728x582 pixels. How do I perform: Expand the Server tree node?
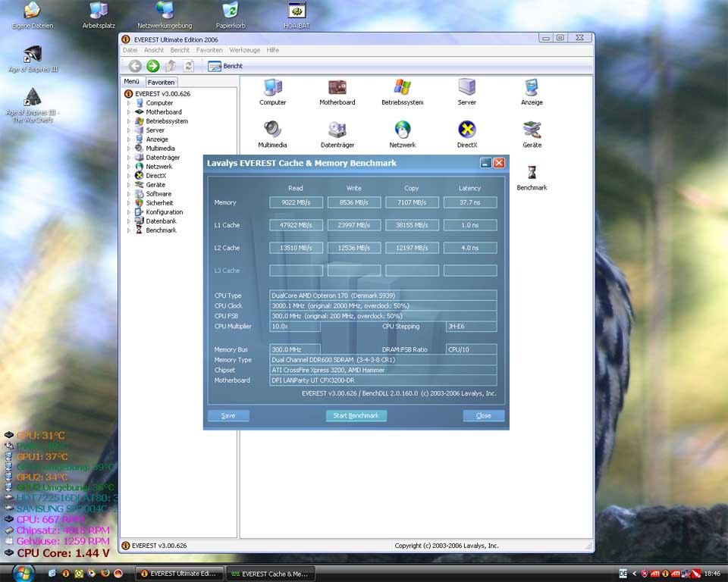[x=129, y=130]
